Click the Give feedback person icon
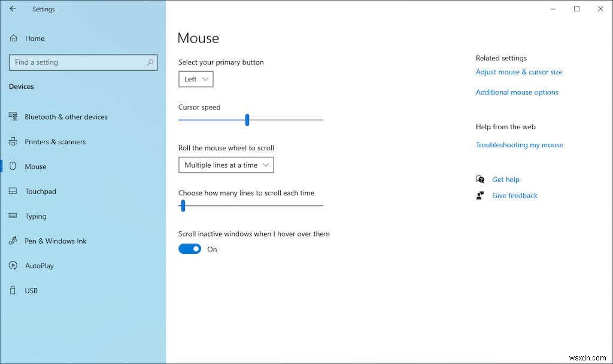 480,196
